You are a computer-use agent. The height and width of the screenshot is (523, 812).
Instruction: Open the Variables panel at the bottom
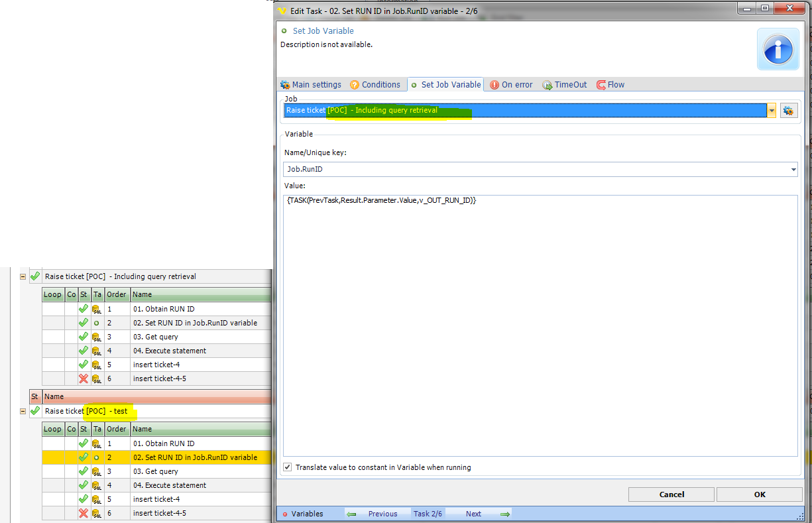point(303,514)
